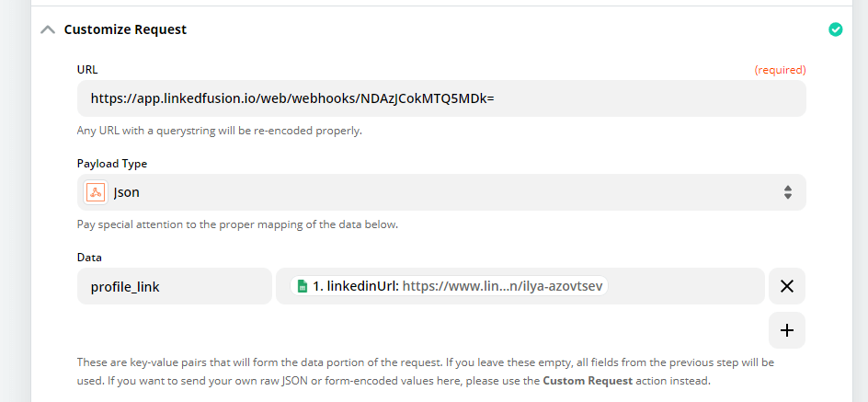Click the Payload Type label
The image size is (868, 402).
click(112, 164)
